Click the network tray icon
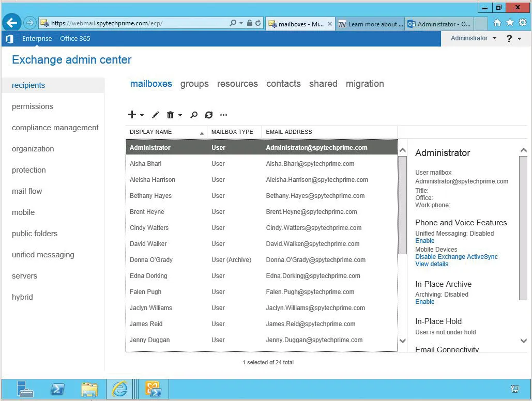 [515, 389]
